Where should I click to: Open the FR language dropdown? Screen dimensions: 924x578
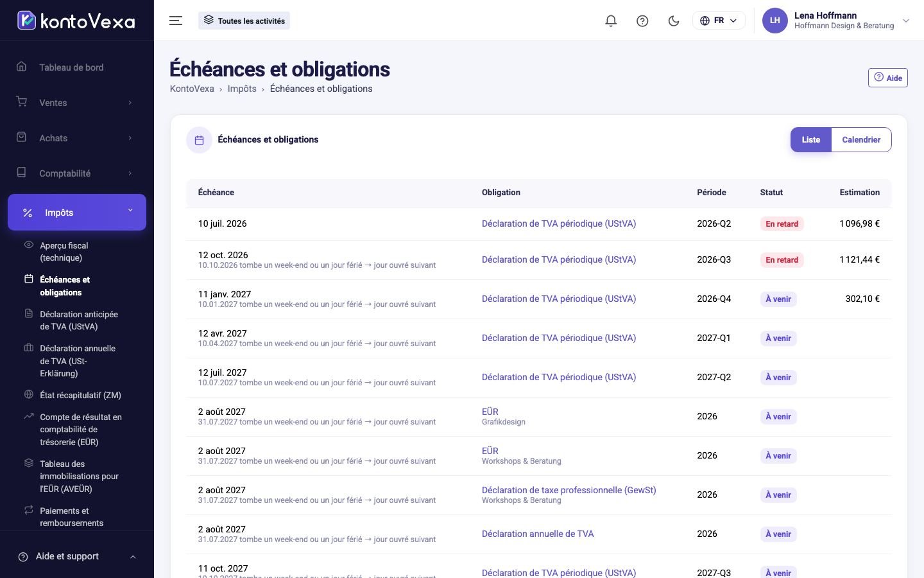(x=719, y=21)
